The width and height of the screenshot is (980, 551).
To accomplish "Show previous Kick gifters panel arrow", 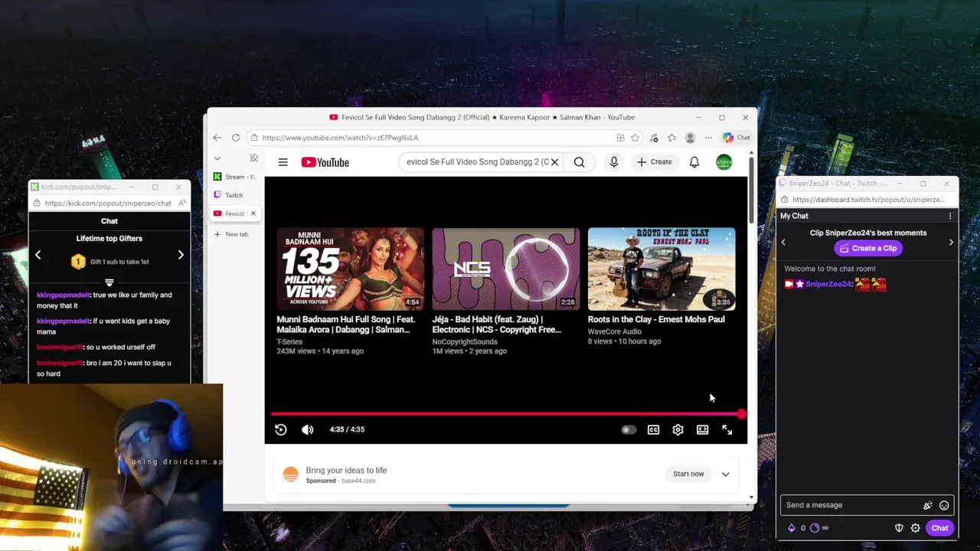I will [x=38, y=255].
